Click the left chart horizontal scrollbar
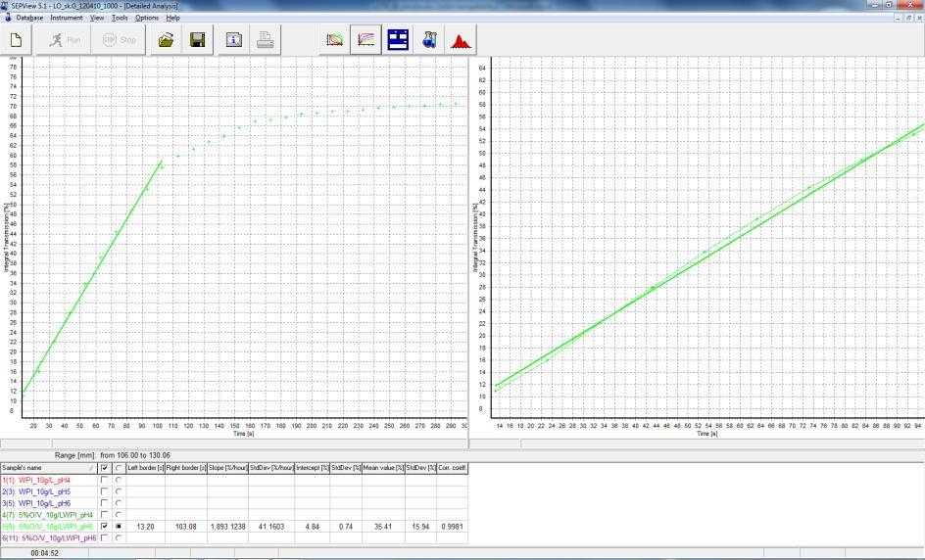The height and width of the screenshot is (560, 925). [233, 443]
